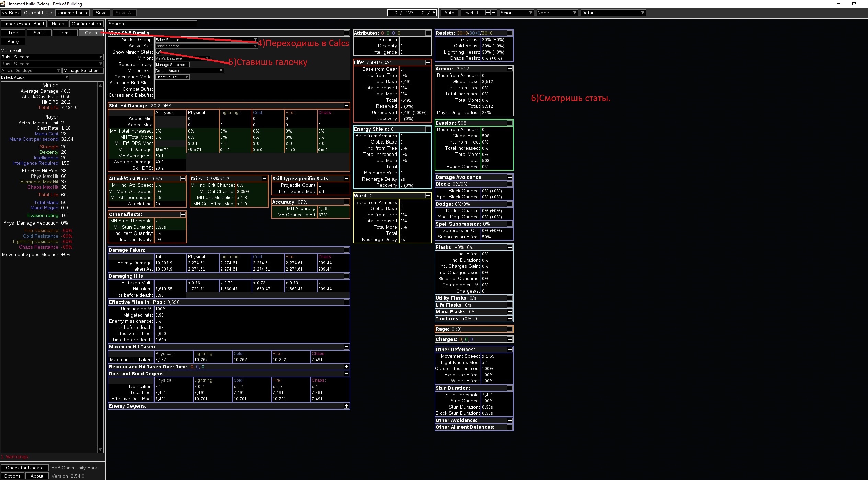The height and width of the screenshot is (480, 868).
Task: Go back with << Back button
Action: point(11,13)
